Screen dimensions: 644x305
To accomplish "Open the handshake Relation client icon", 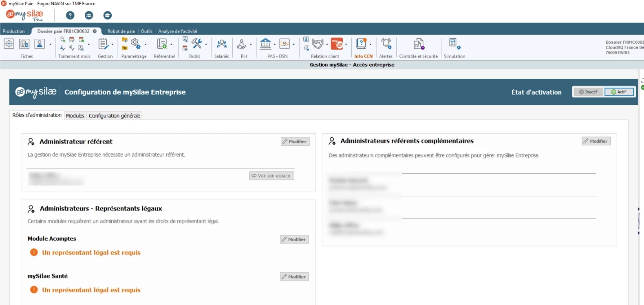I will pos(318,43).
